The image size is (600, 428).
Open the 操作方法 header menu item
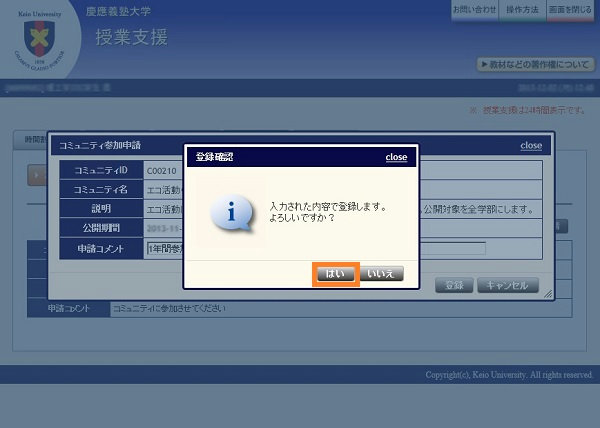(x=522, y=9)
